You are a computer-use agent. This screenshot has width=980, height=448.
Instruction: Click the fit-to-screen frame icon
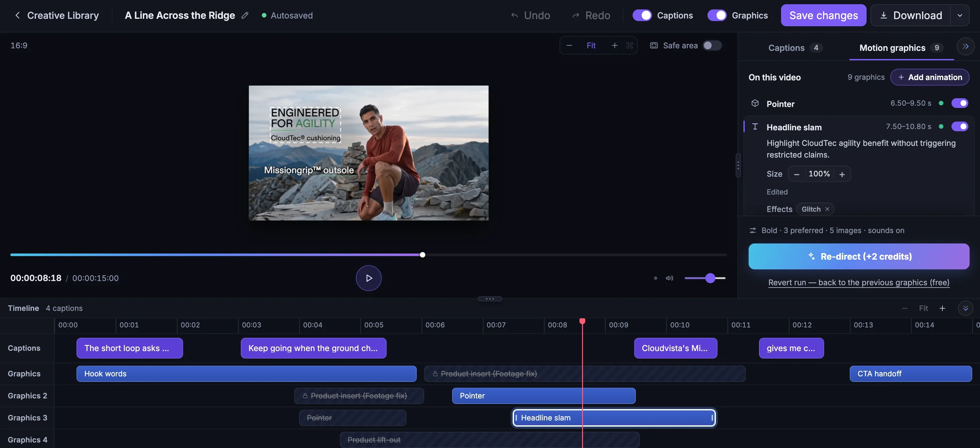(x=630, y=45)
